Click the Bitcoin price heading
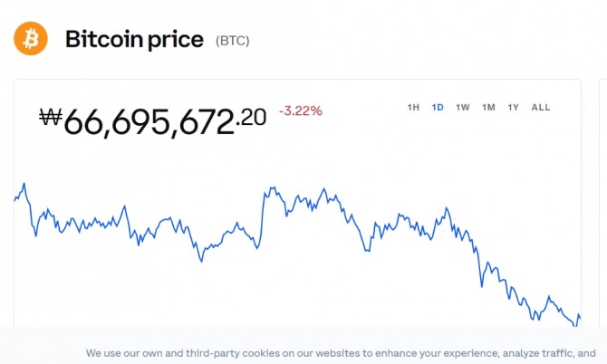This screenshot has height=364, width=607. coord(134,40)
